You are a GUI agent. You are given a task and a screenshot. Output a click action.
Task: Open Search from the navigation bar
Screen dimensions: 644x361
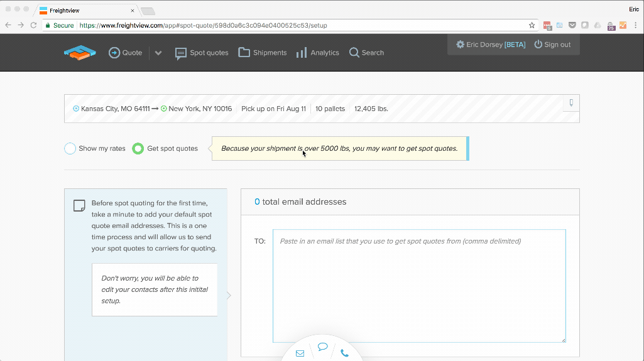pyautogui.click(x=366, y=53)
